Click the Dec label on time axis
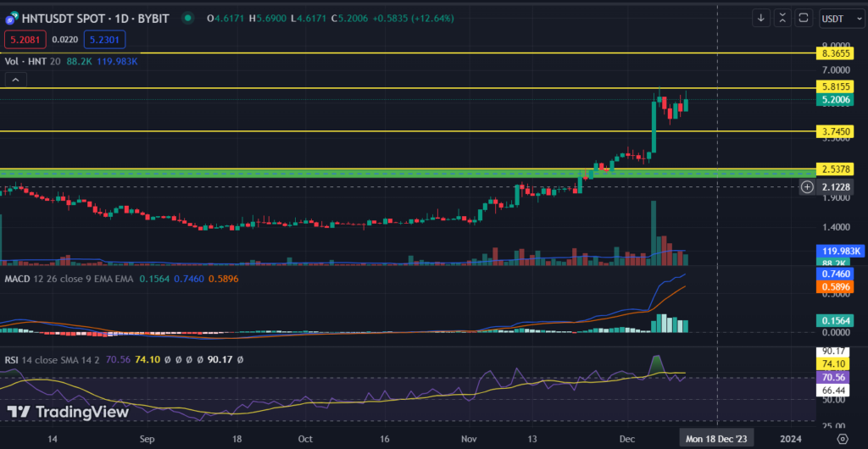The image size is (868, 449). 627,439
